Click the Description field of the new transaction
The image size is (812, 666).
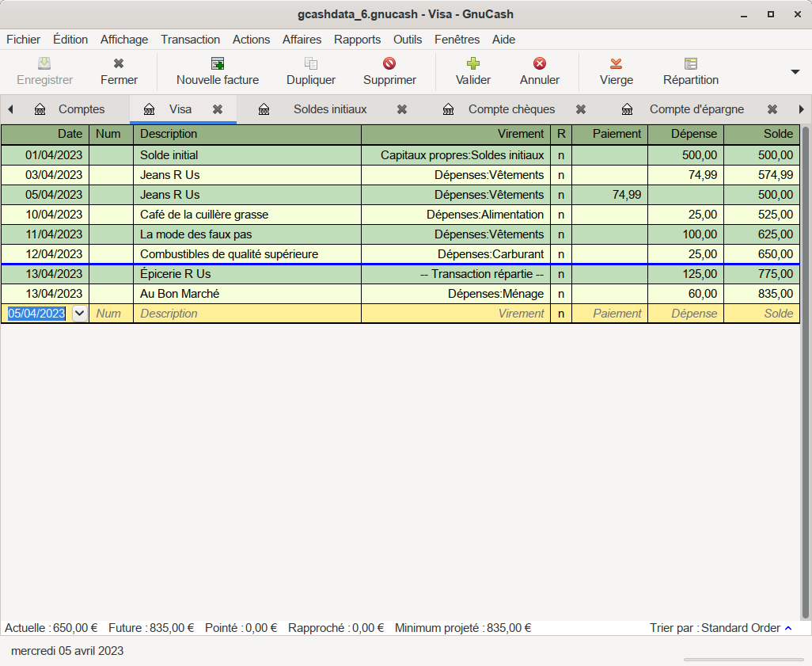[247, 314]
